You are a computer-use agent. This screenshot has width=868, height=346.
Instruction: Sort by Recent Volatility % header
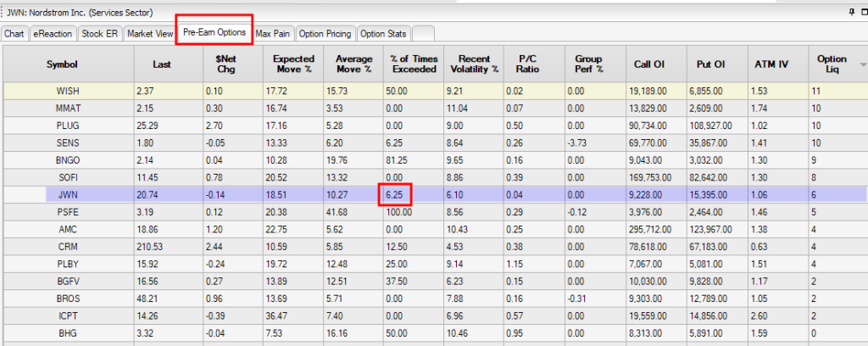(x=474, y=64)
